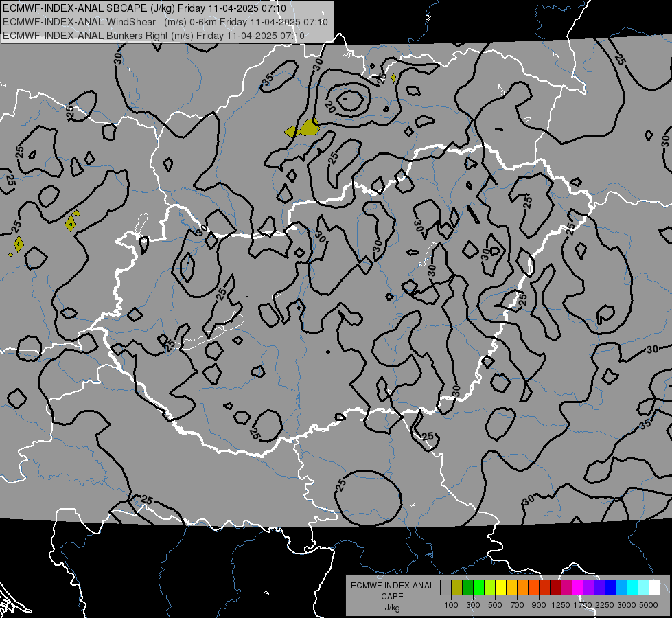
Task: Click the legend value 700
Action: point(518,605)
